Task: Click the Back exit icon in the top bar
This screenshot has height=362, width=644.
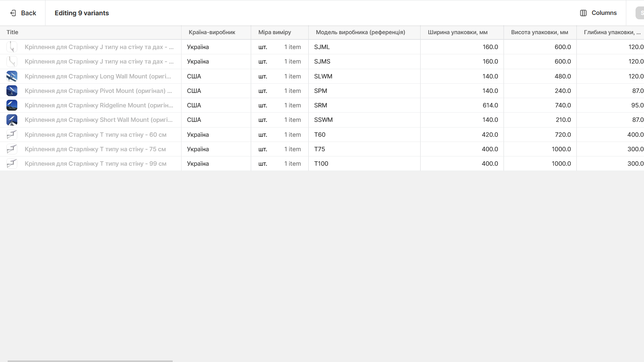Action: point(12,12)
